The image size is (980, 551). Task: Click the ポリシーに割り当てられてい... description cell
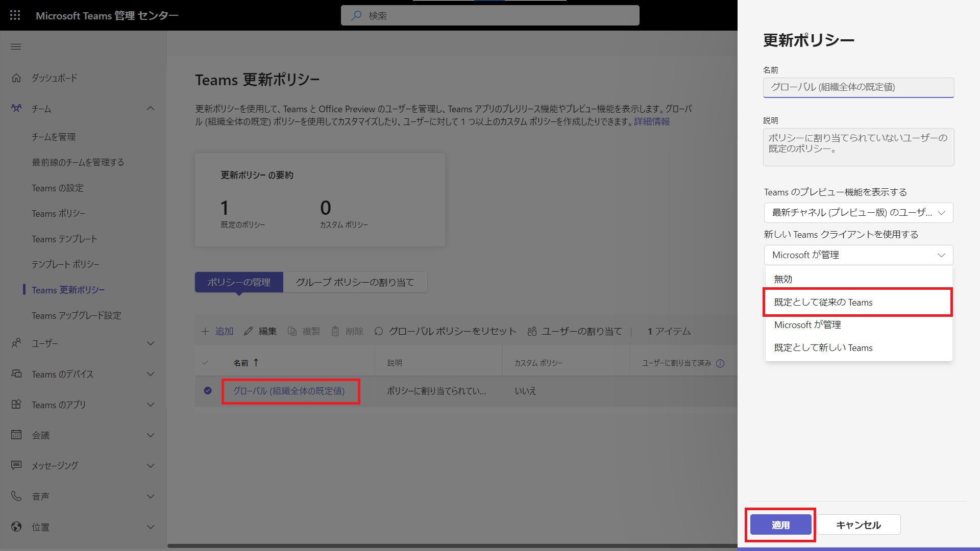pyautogui.click(x=436, y=391)
